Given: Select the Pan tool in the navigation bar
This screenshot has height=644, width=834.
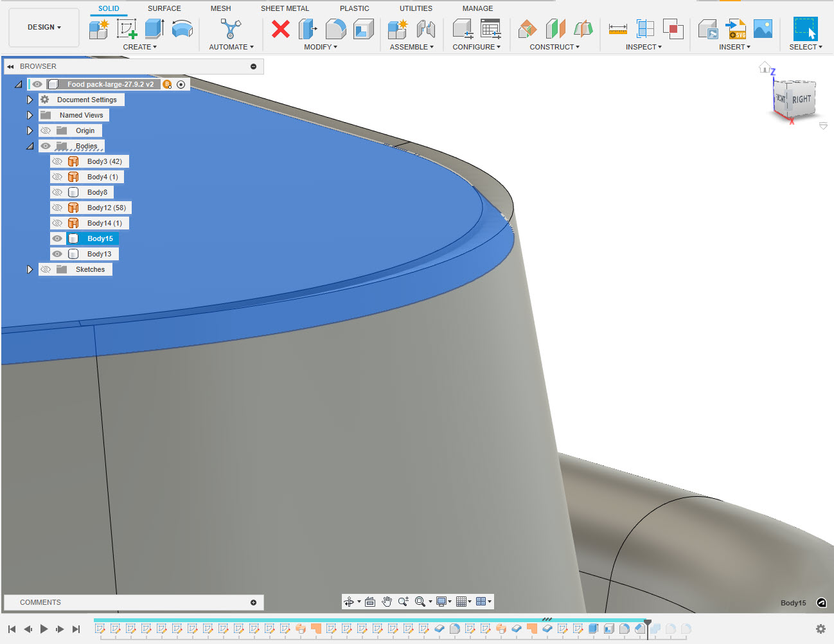Looking at the screenshot, I should tap(387, 602).
